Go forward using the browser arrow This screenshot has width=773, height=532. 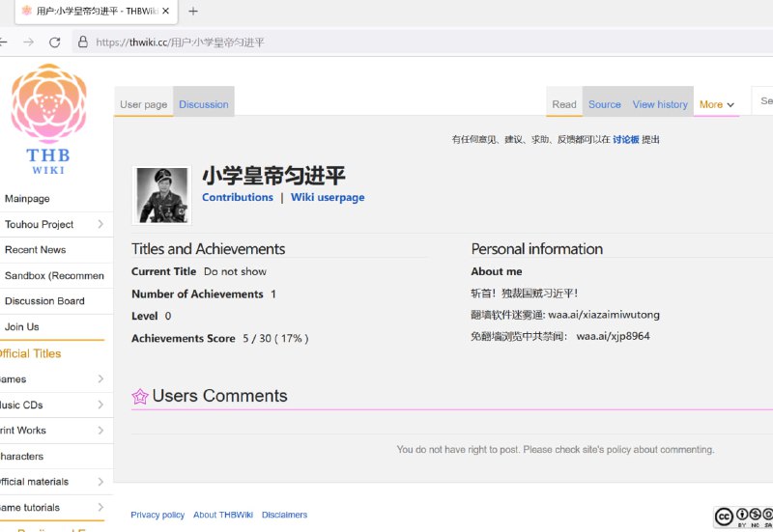(29, 42)
